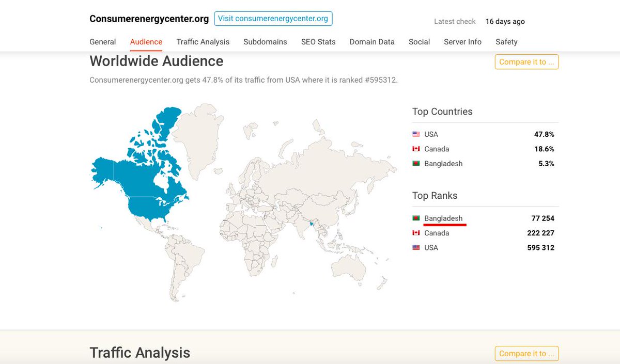Click the Canada flag icon in Top Countries
The height and width of the screenshot is (364, 620).
[416, 149]
